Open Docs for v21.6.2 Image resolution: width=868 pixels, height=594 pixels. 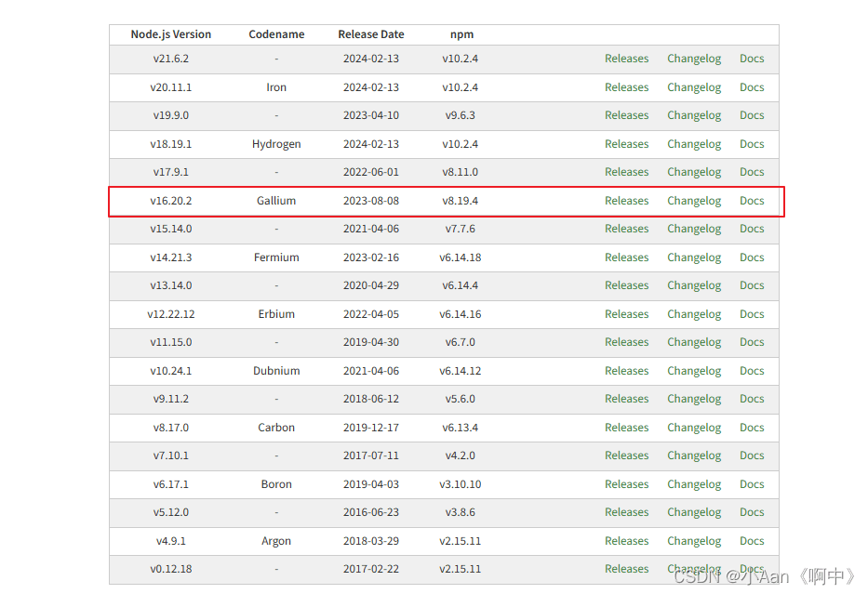(751, 59)
